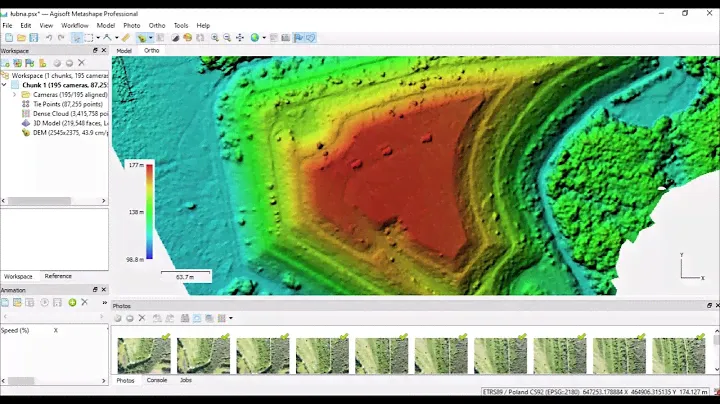The width and height of the screenshot is (720, 404).
Task: Click the Zoom Out magnifier icon
Action: point(227,38)
